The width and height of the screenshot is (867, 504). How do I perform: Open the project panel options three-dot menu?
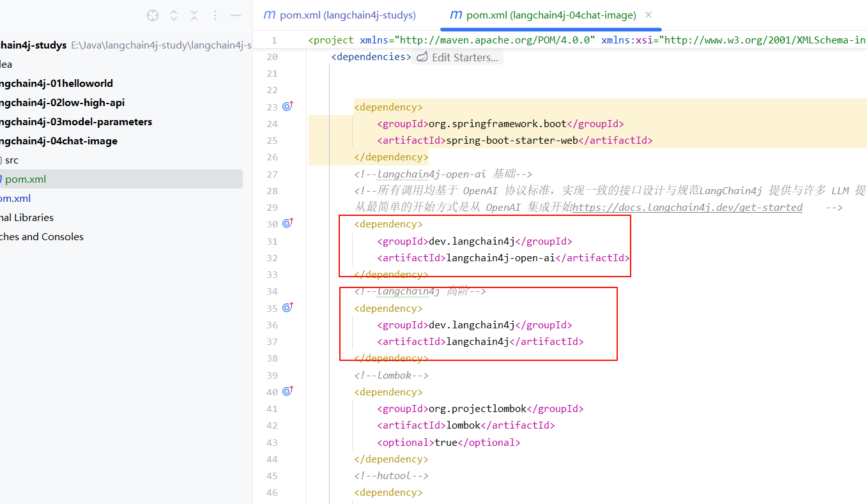click(215, 15)
